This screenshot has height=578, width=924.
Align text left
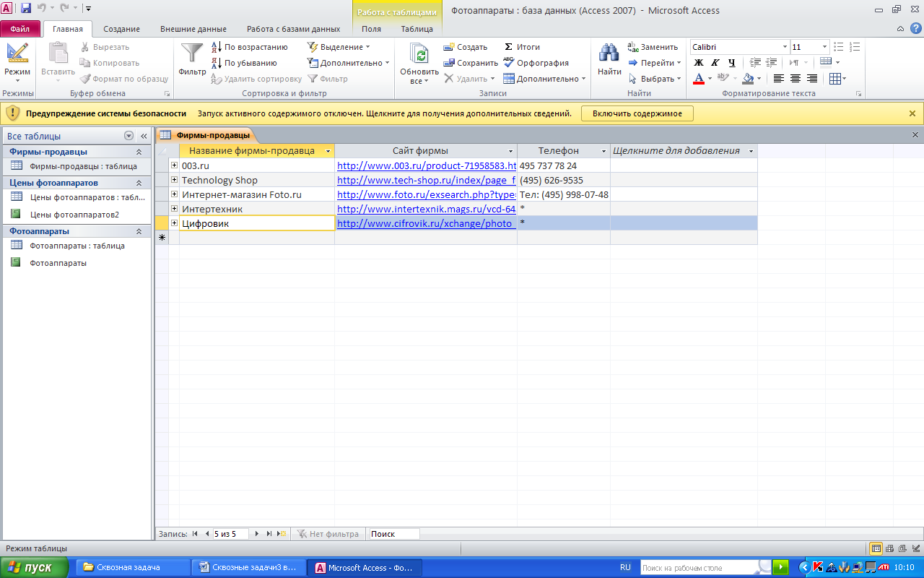click(x=779, y=79)
